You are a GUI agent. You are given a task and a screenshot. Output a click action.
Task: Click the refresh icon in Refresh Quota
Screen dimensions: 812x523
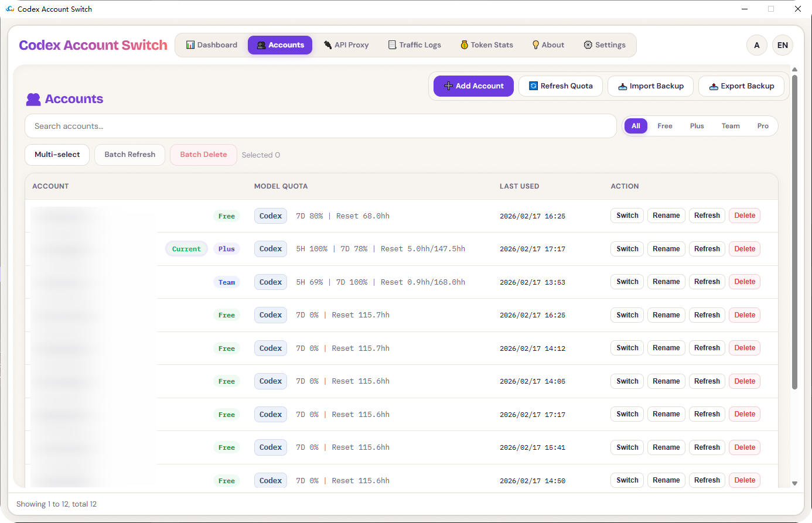[533, 86]
